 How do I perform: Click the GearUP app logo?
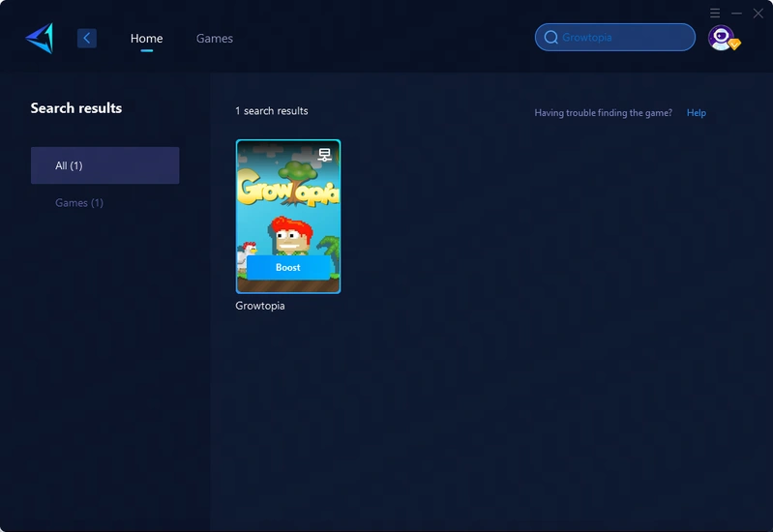[x=40, y=38]
